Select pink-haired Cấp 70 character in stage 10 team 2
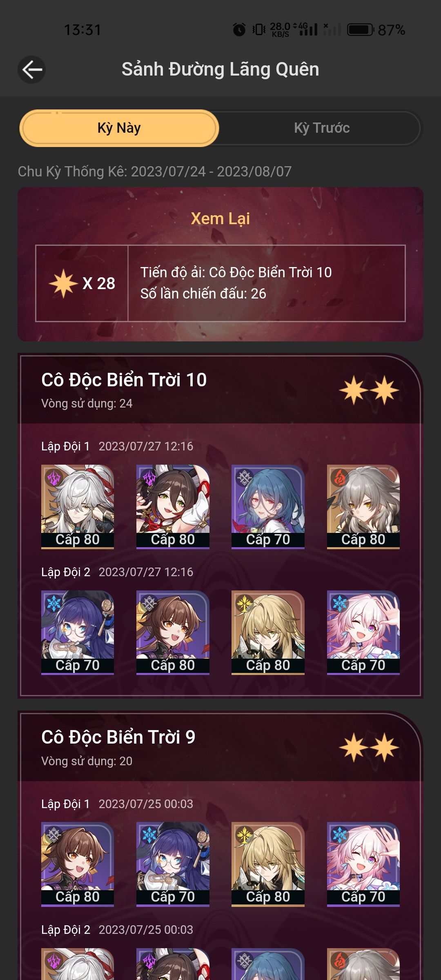The image size is (441, 980). [363, 633]
